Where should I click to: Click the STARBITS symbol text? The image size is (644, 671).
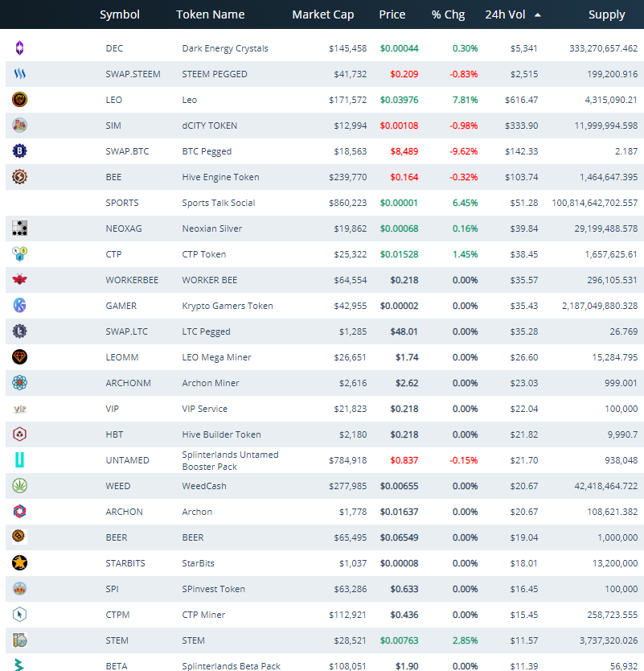coord(125,563)
